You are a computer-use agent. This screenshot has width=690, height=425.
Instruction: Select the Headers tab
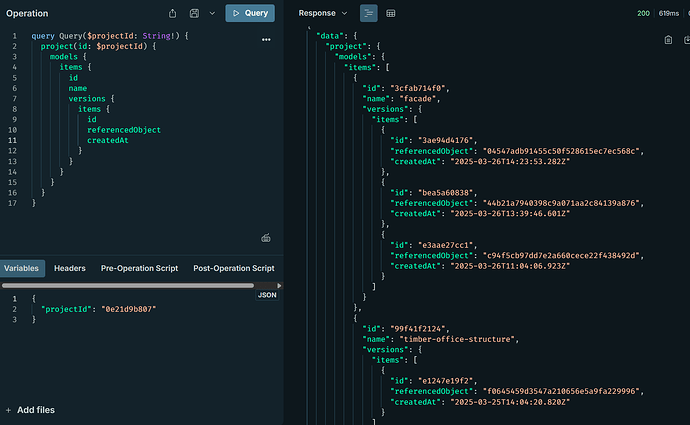[70, 268]
